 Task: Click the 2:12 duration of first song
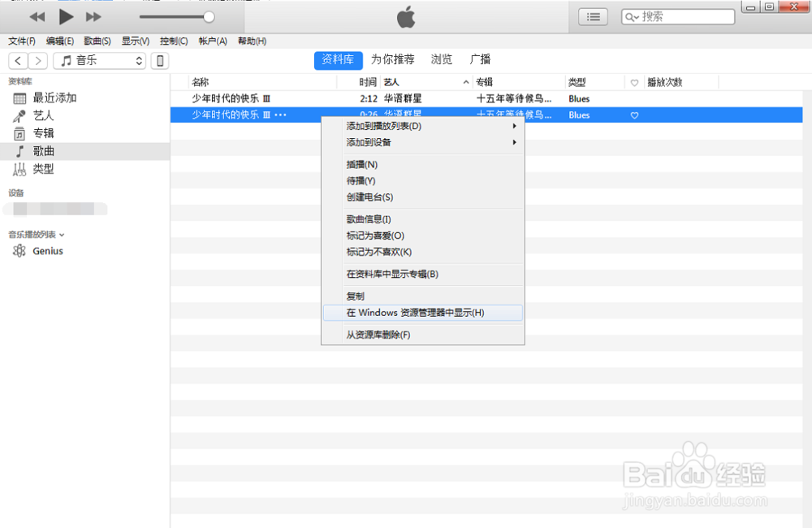pos(369,98)
